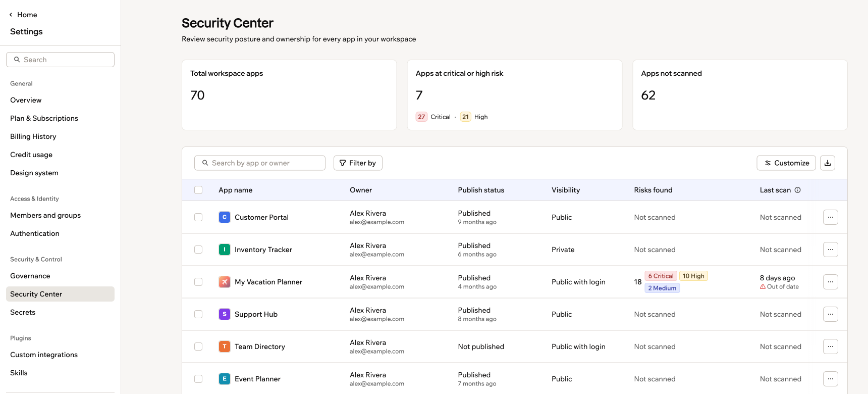
Task: Open Credit usage page
Action: click(60, 155)
